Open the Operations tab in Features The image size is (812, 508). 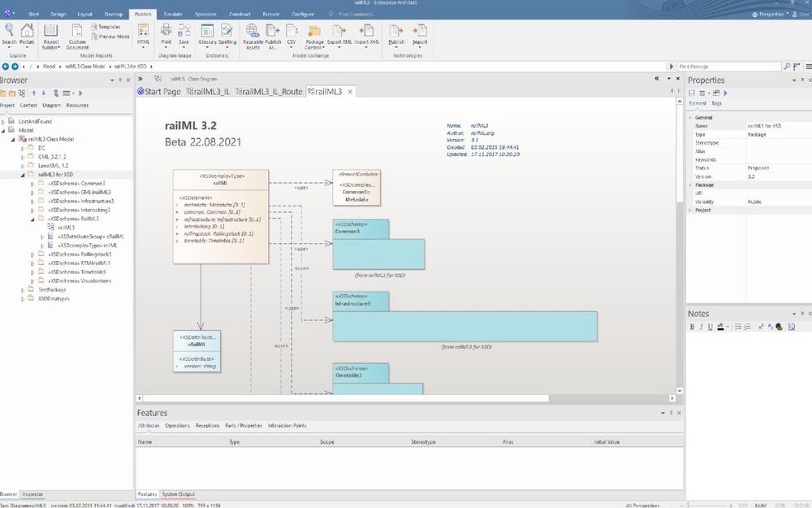pos(177,425)
